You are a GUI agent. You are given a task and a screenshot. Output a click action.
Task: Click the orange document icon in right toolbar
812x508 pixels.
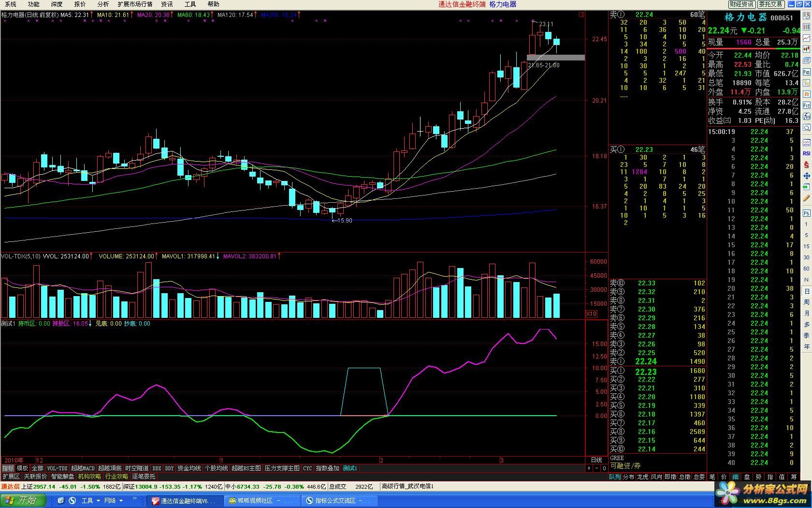[806, 94]
